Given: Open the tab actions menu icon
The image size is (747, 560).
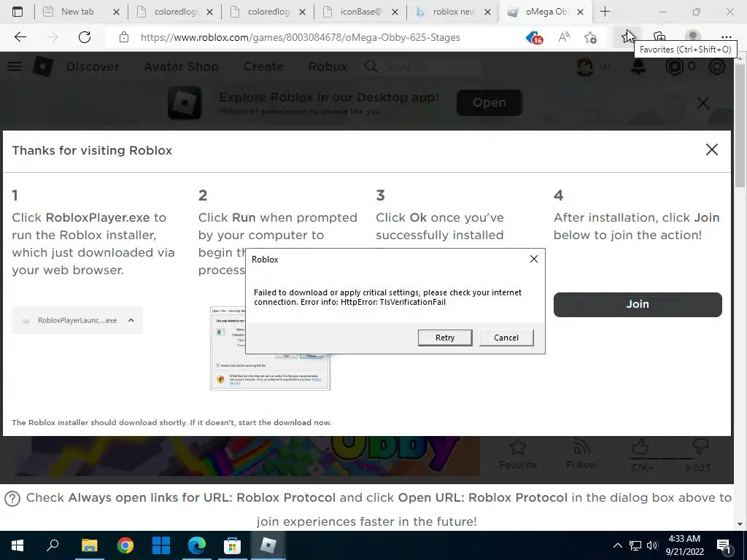Looking at the screenshot, I should click(x=18, y=12).
